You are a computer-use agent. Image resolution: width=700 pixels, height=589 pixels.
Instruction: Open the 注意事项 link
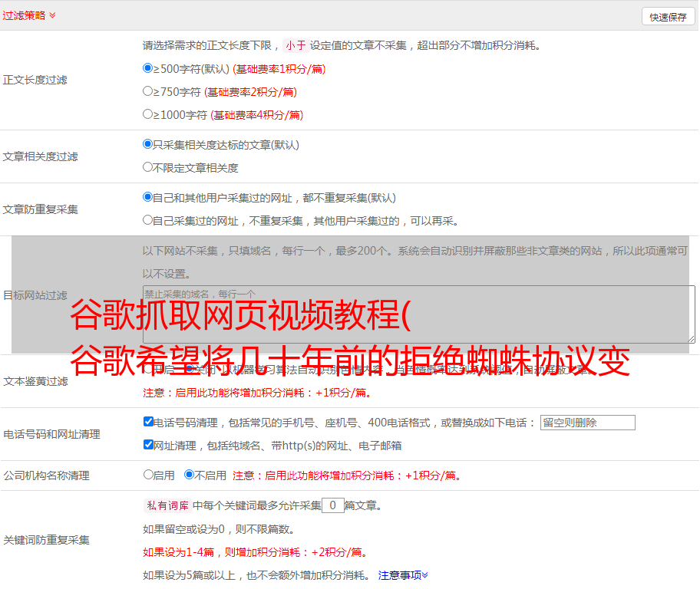403,575
